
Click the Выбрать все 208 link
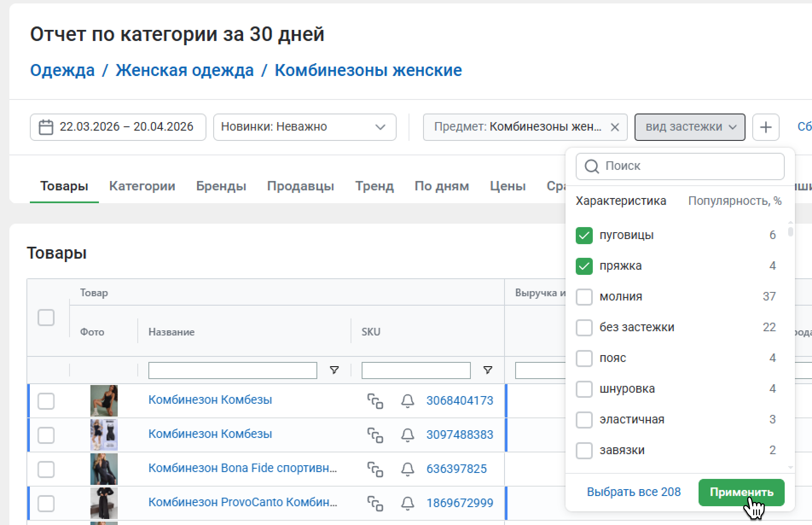pyautogui.click(x=633, y=492)
